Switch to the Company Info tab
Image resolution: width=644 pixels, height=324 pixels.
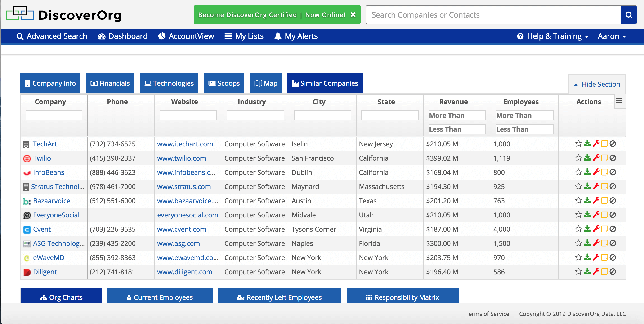[x=50, y=83]
